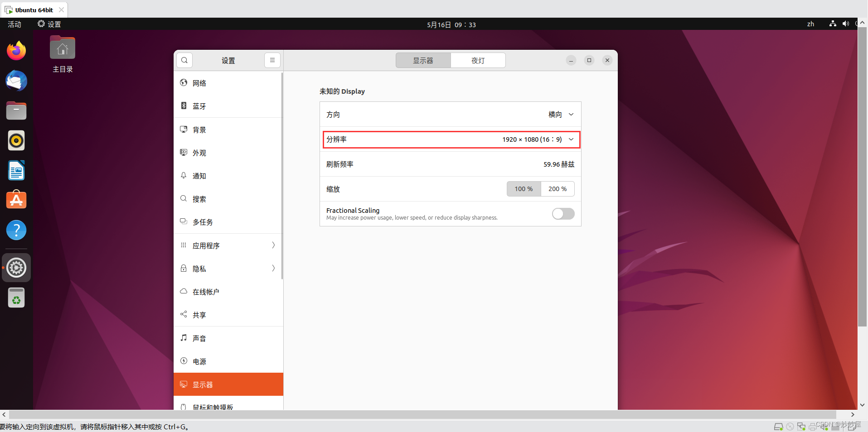Screen dimensions: 868x432
Task: Click the VM vertical scrollbar
Action: click(862, 177)
